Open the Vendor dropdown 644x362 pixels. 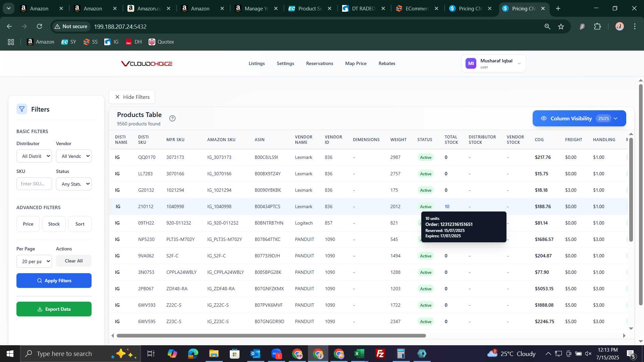[74, 156]
